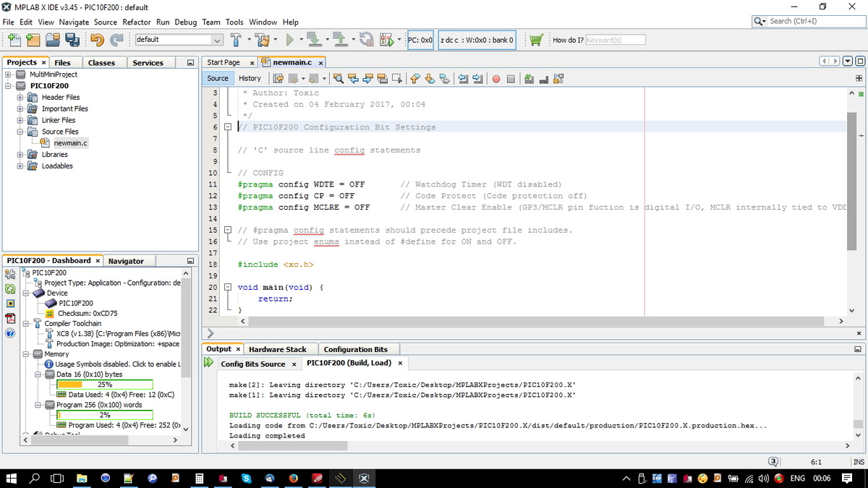
Task: Click Find Previous Occurrence icon
Action: click(354, 78)
